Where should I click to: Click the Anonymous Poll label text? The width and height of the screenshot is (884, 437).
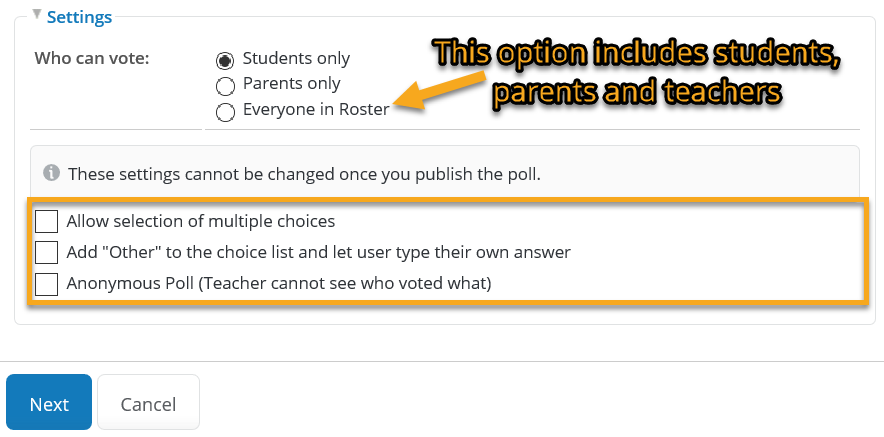coord(279,283)
